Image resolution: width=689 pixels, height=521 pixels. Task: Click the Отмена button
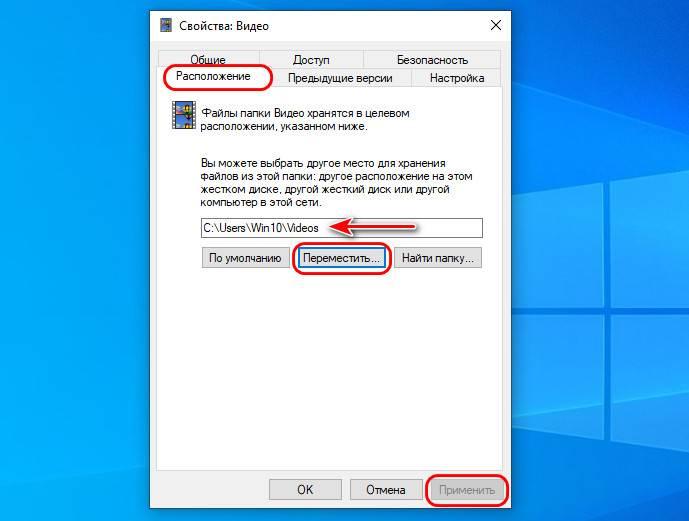pyautogui.click(x=386, y=489)
